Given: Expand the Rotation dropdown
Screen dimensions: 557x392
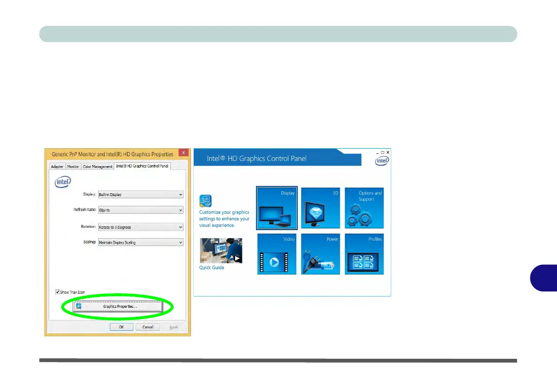Looking at the screenshot, I should click(141, 227).
